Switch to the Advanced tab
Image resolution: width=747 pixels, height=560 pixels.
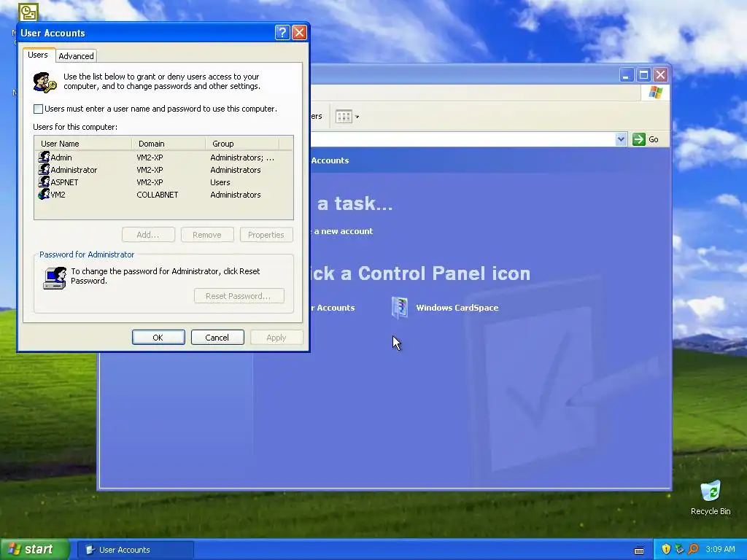coord(76,55)
